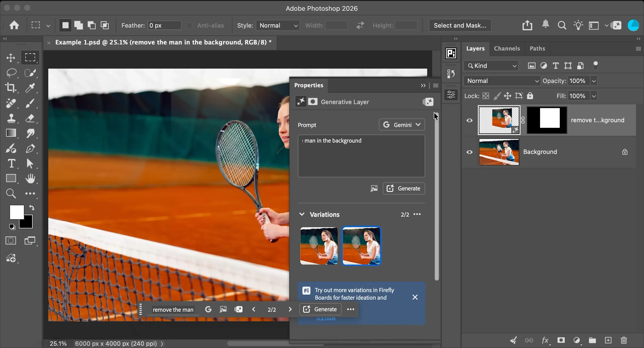
Task: Open the Discover lightbulb icon
Action: [578, 25]
